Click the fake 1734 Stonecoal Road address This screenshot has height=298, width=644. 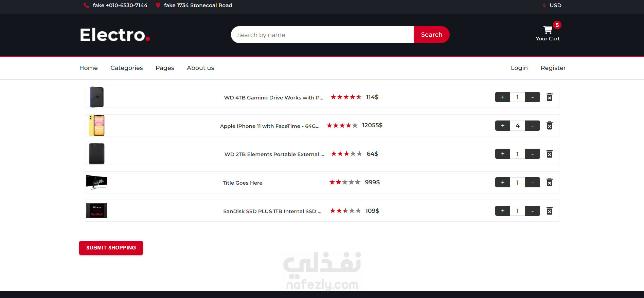point(198,5)
